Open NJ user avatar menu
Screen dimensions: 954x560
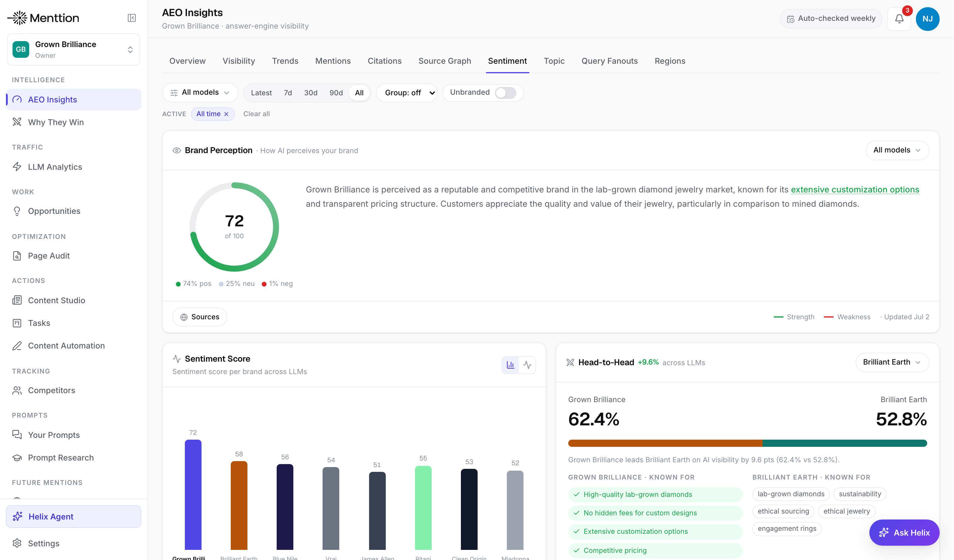(927, 18)
